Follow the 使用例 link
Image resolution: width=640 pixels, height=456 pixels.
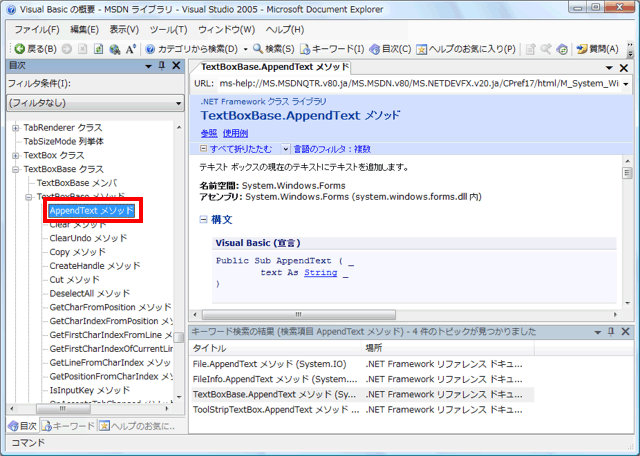tap(235, 133)
